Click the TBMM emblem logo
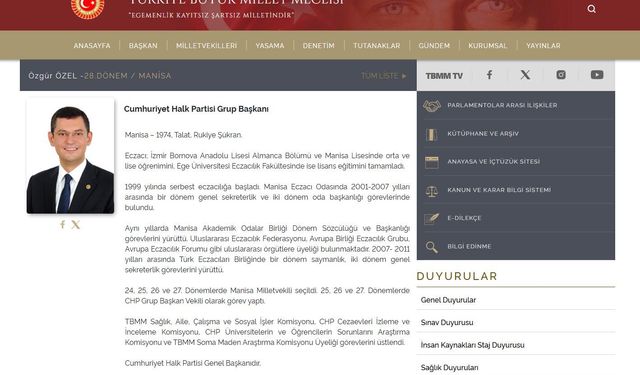 tap(87, 8)
